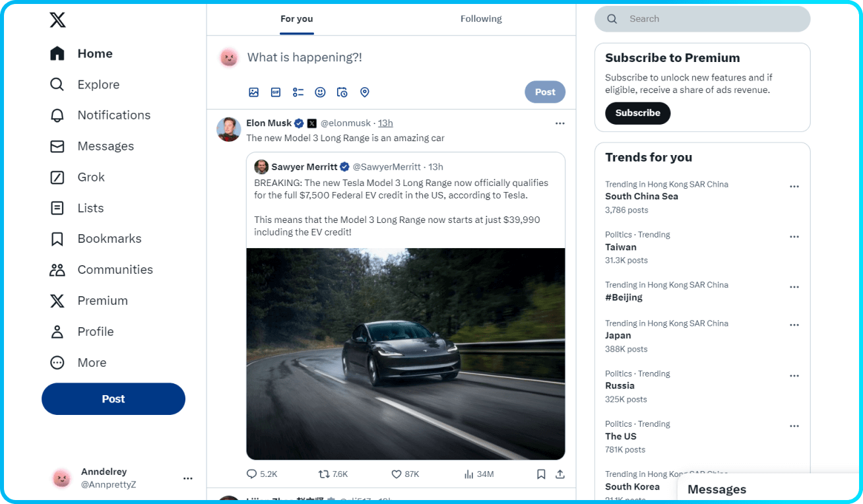This screenshot has width=863, height=504.
Task: Open Lists icon in sidebar
Action: [57, 208]
